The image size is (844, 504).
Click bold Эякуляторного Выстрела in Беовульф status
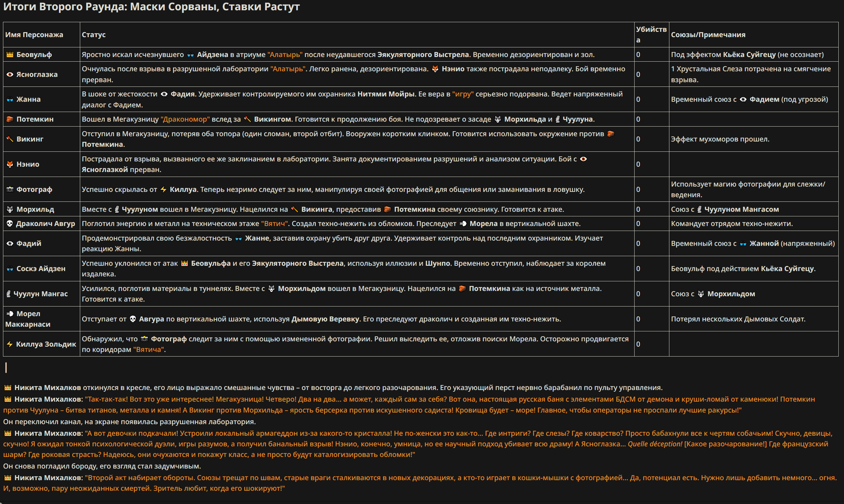coord(423,55)
